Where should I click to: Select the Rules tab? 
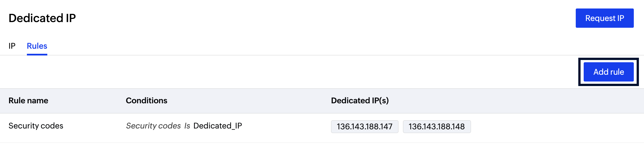[37, 46]
